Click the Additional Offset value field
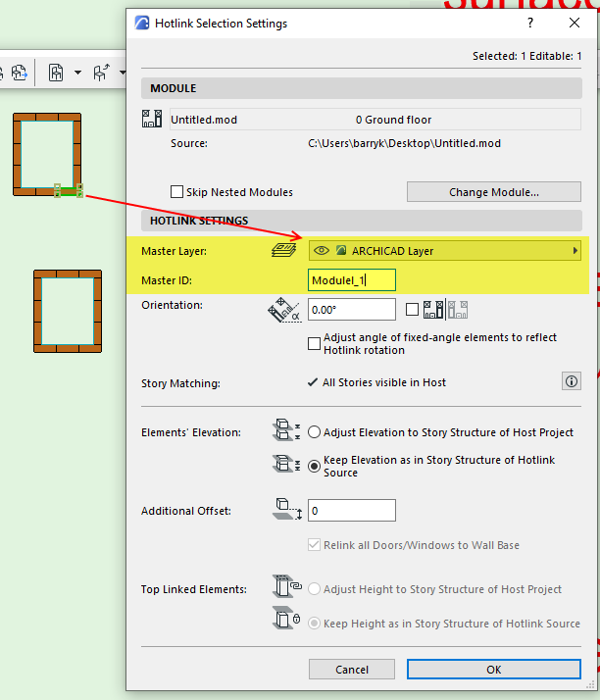The height and width of the screenshot is (700, 600). coord(352,510)
